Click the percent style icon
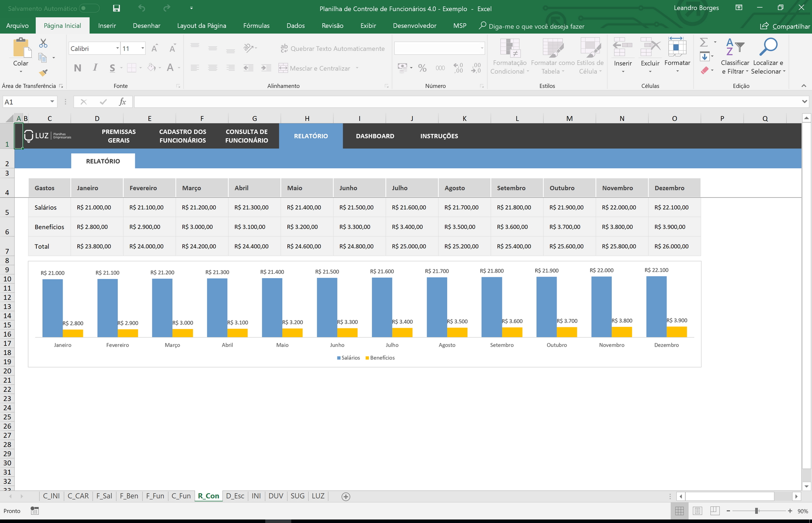Screen dimensions: 812x523 (422, 68)
